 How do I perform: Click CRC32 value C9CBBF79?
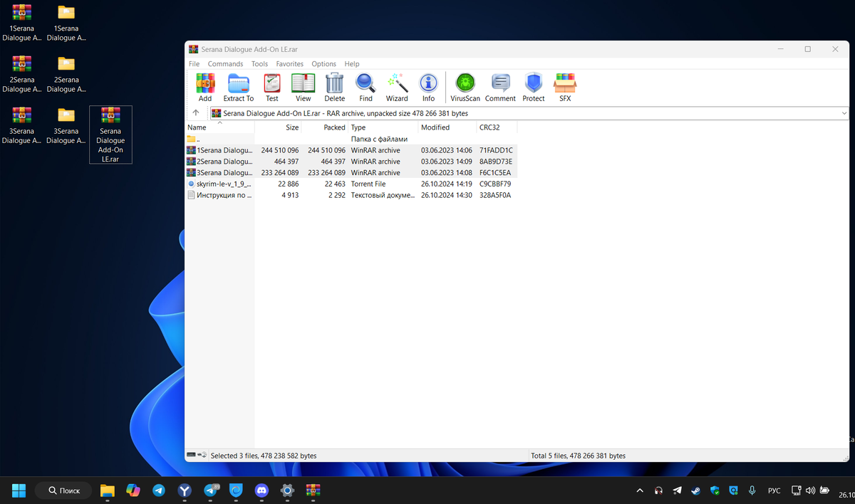click(x=495, y=184)
